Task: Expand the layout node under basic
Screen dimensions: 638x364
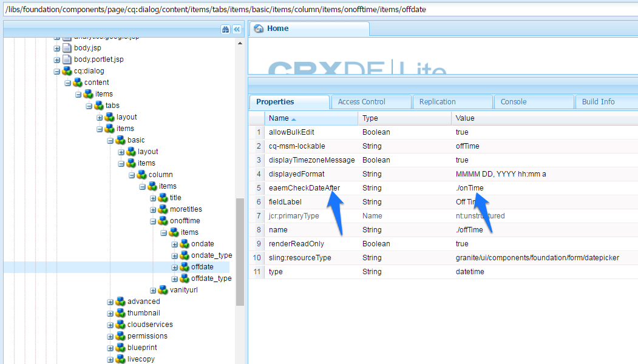Action: [x=121, y=152]
